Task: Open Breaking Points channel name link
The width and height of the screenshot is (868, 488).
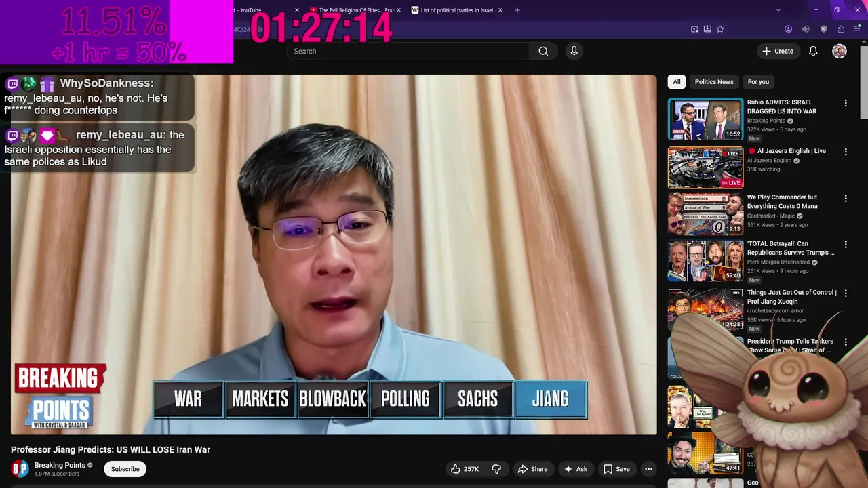Action: click(60, 465)
